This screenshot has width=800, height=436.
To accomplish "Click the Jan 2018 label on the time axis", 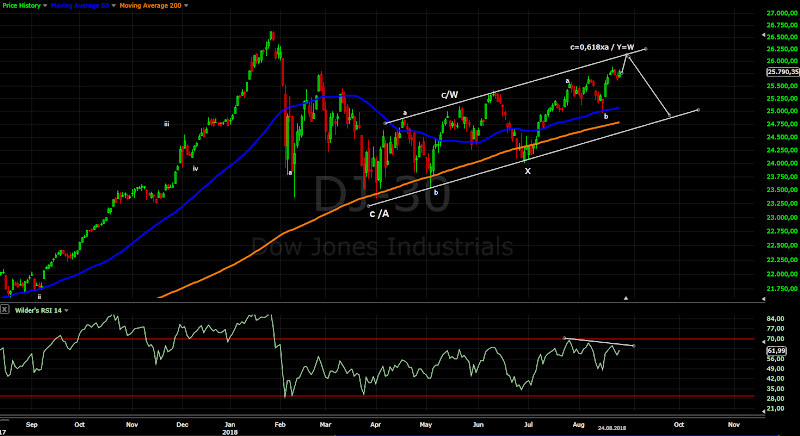I will [230, 428].
